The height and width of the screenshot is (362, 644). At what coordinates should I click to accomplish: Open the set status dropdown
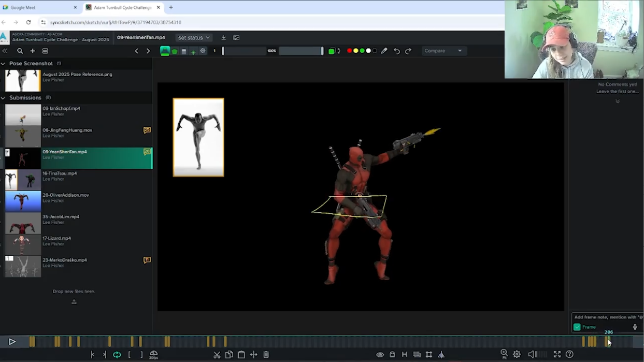pyautogui.click(x=194, y=38)
